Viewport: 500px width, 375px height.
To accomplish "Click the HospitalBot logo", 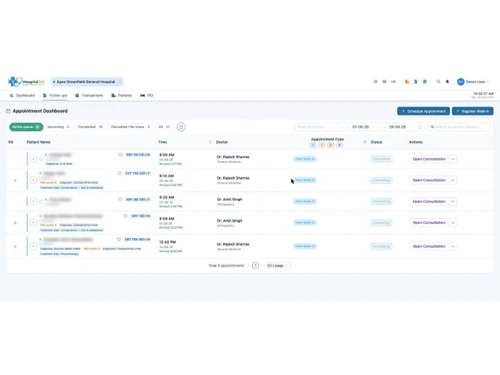I will (26, 81).
